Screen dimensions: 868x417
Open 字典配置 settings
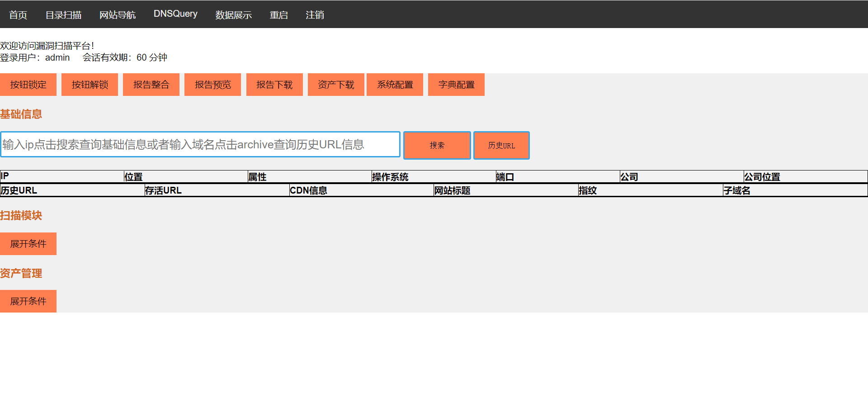[x=456, y=85]
